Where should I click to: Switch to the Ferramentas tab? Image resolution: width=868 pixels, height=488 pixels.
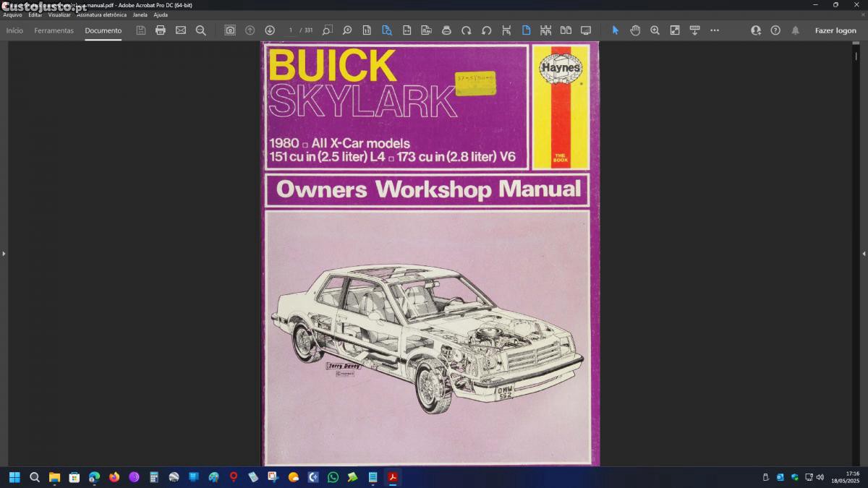(x=54, y=30)
